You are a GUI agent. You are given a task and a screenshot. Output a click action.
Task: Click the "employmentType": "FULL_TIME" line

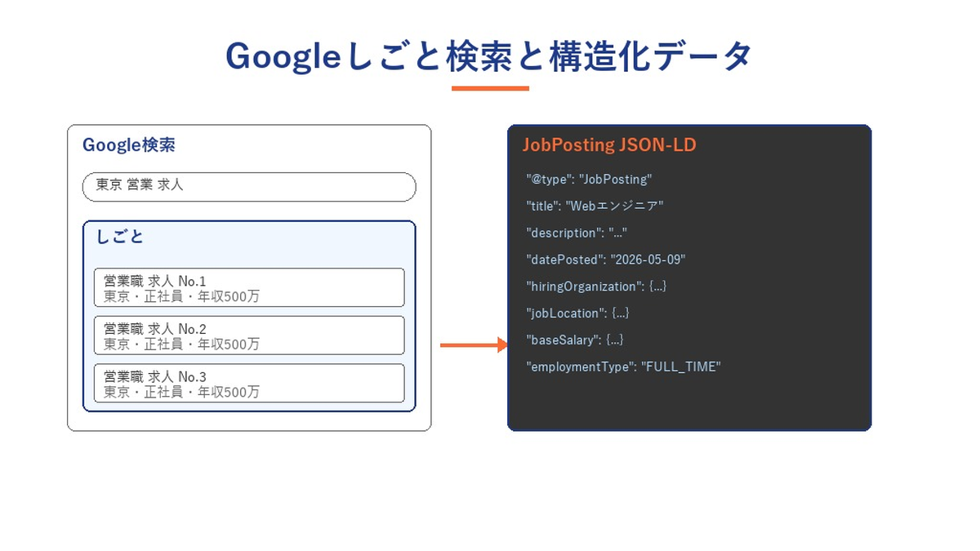coord(623,367)
